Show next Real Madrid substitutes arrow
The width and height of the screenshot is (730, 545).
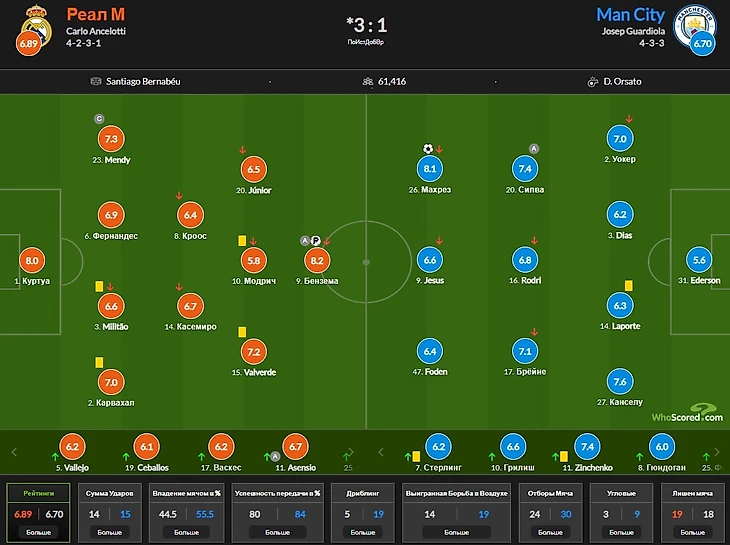(351, 452)
